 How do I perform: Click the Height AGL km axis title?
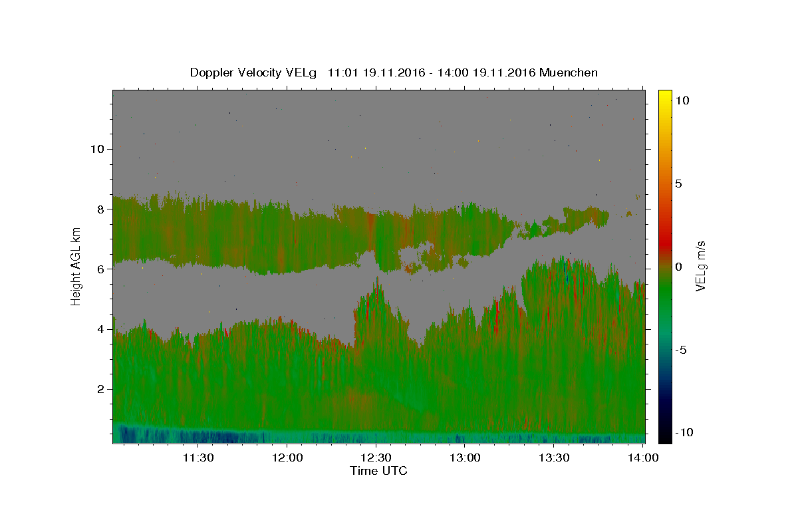point(76,267)
